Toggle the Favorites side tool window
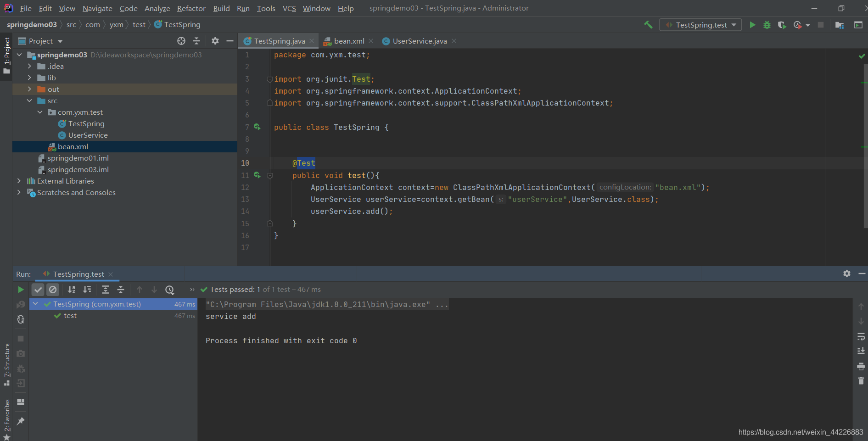The image size is (868, 441). point(6,419)
